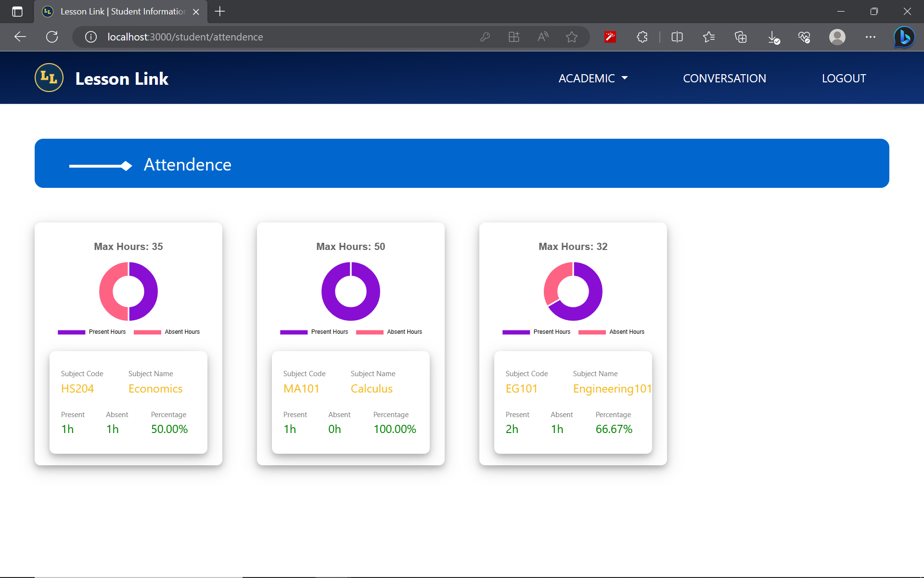
Task: Switch to the Lesson Link browser tab
Action: click(115, 12)
